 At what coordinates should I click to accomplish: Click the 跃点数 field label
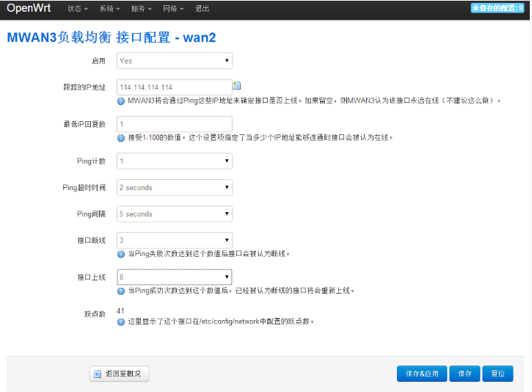pos(95,314)
